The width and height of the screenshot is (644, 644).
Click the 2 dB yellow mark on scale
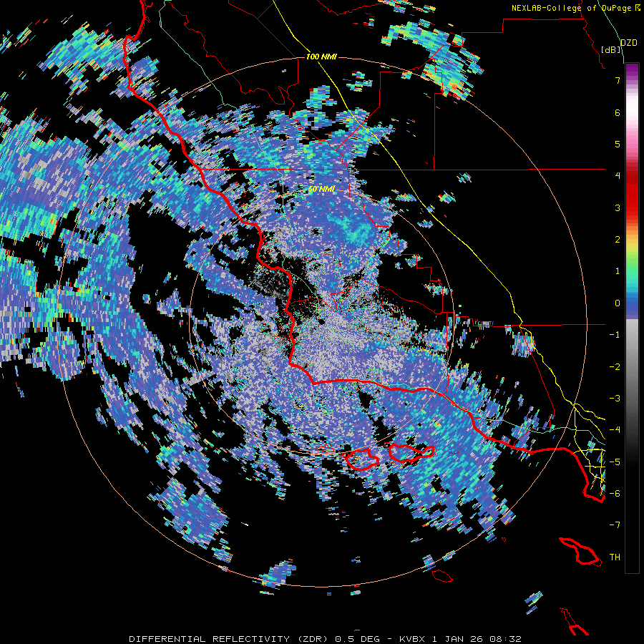tap(618, 240)
